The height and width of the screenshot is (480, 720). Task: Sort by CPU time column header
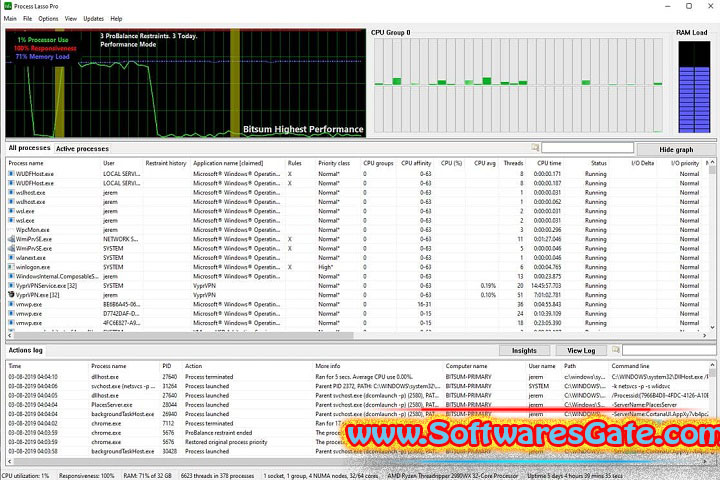[x=549, y=163]
